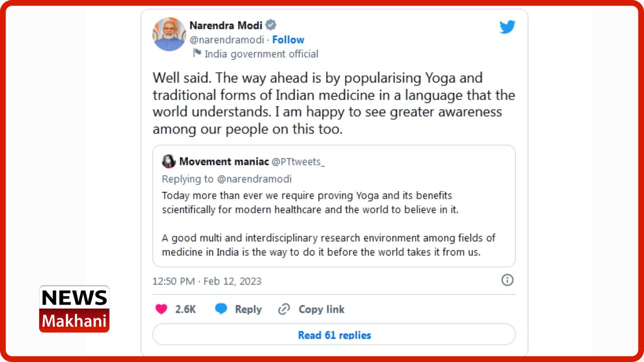Like the tweet with heart icon
644x362 pixels.
(x=161, y=309)
